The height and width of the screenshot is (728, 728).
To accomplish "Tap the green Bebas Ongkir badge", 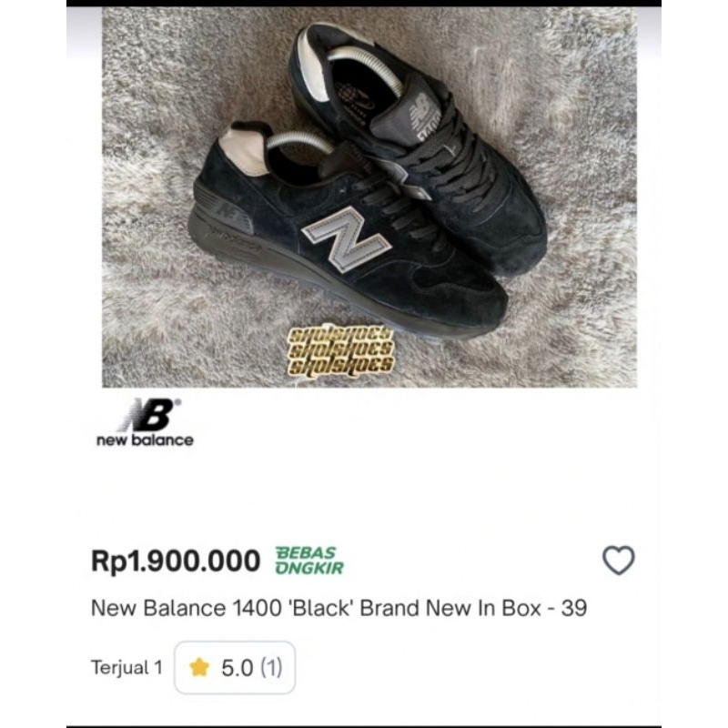I will [x=309, y=561].
